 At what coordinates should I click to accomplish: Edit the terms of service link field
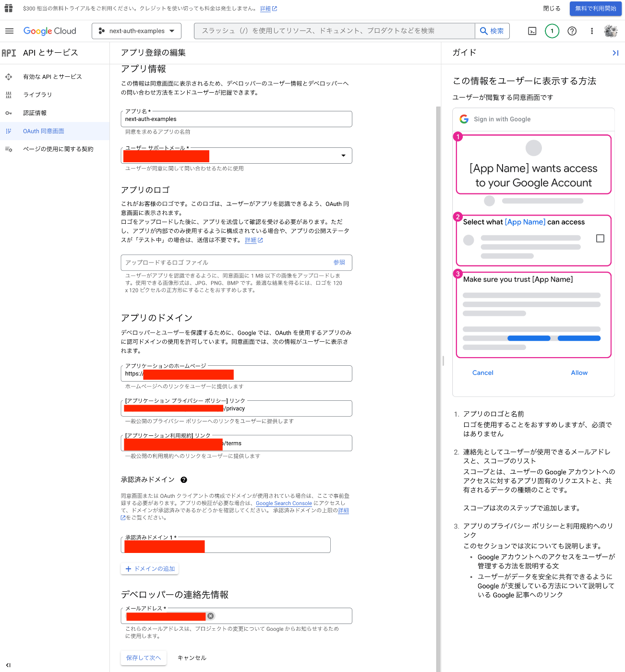coord(236,443)
